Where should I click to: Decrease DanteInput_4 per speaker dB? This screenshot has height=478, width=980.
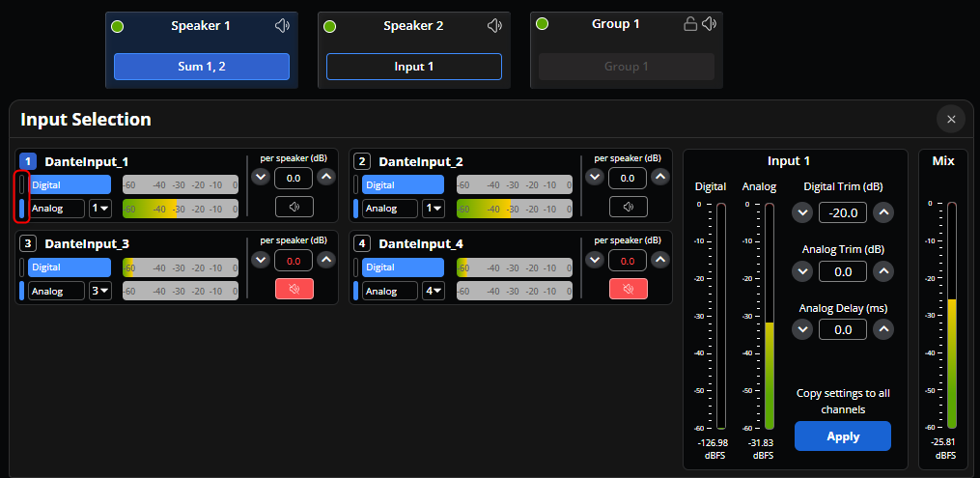(595, 260)
